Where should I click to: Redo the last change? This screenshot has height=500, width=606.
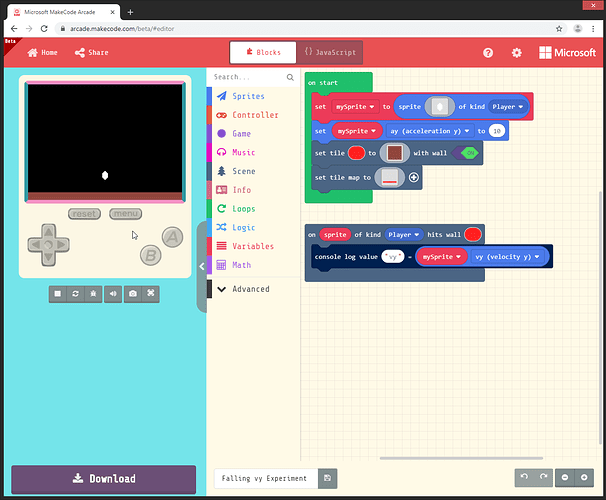[544, 477]
